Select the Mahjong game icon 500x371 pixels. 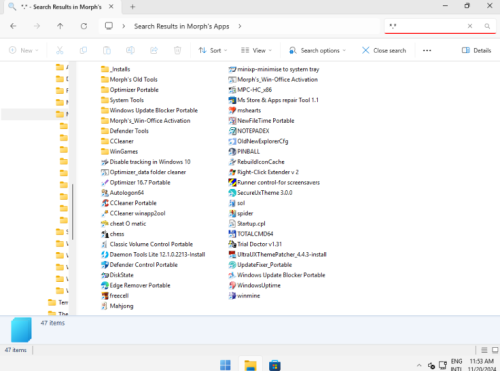[105, 306]
